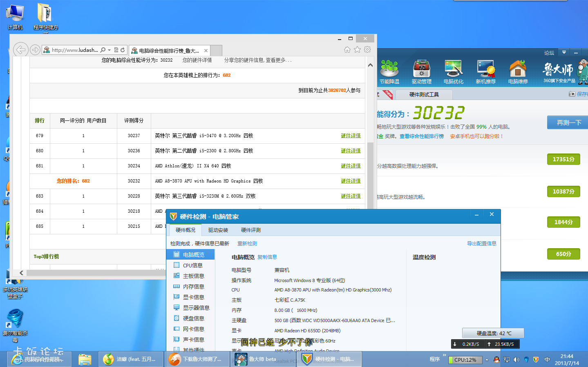This screenshot has width=588, height=367.
Task: Refresh the page in the browser address bar
Action: pyautogui.click(x=123, y=50)
